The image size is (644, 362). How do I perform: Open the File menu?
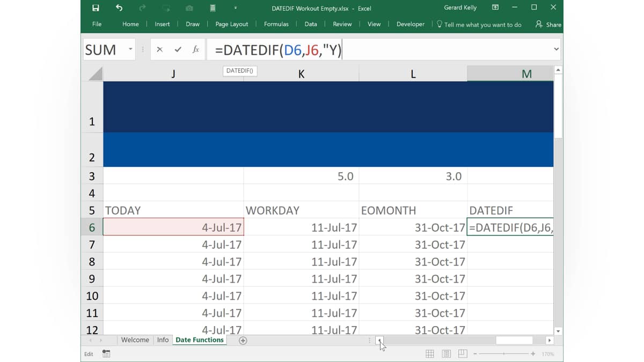97,24
